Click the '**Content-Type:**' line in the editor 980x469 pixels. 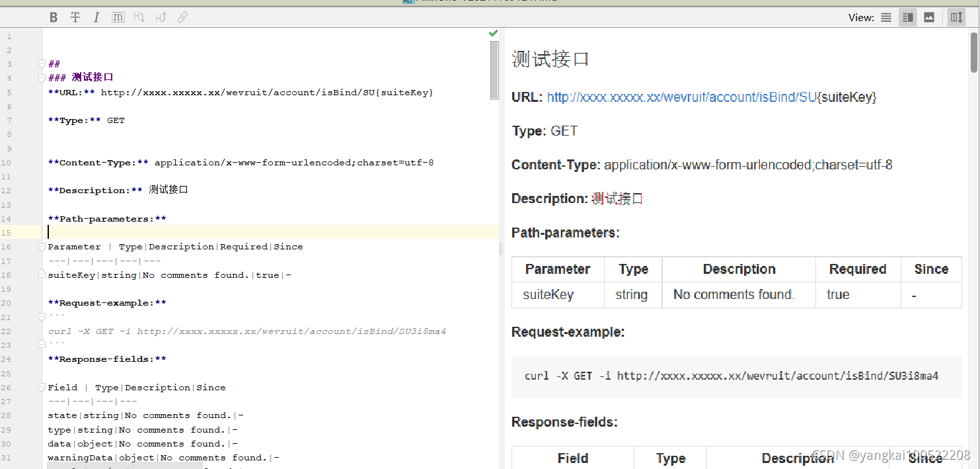coord(241,163)
